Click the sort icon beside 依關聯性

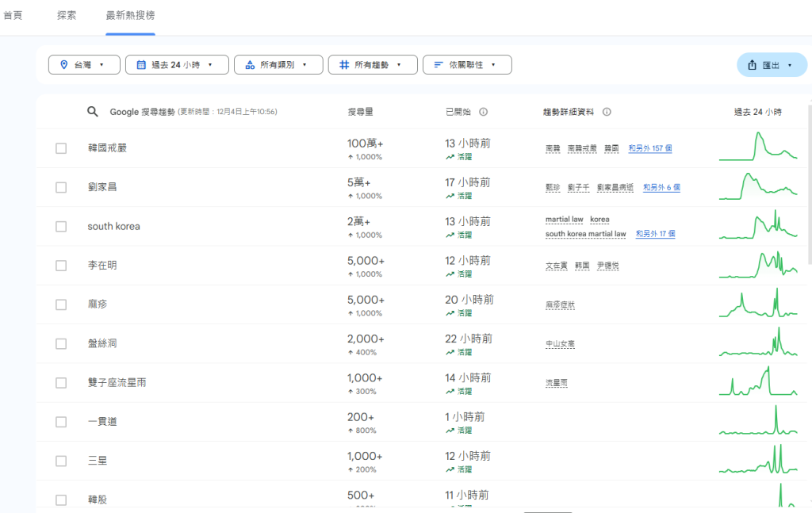point(439,65)
